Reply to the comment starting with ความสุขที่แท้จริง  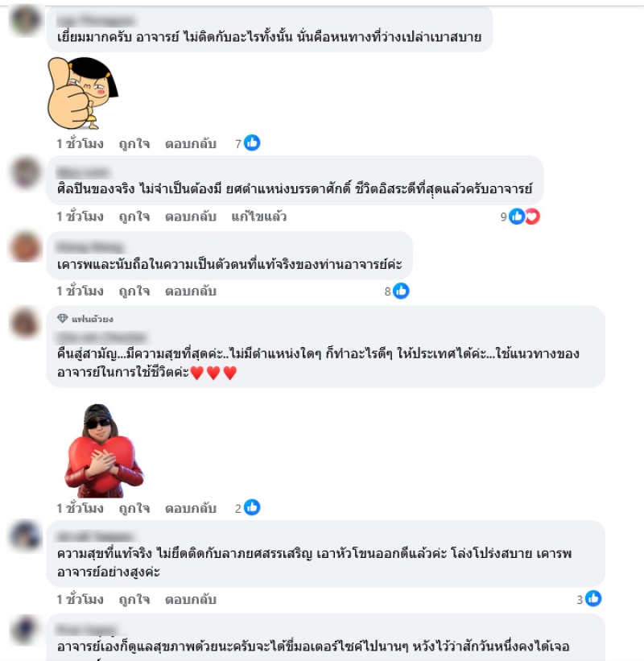(x=191, y=600)
